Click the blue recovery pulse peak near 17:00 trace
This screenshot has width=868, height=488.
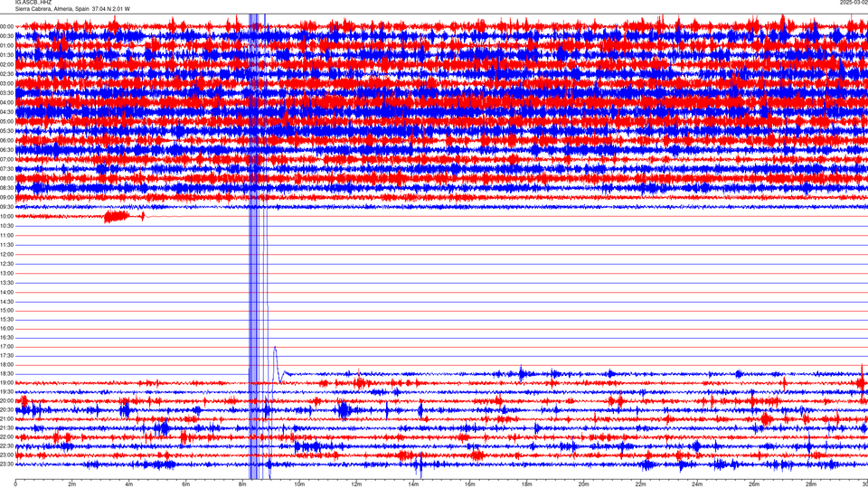pos(275,349)
